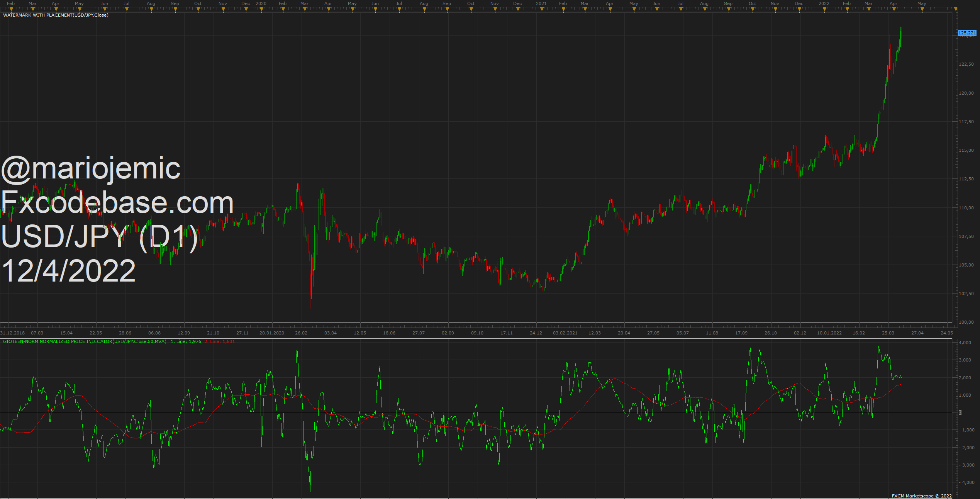Click the FXCM Marketscope © 2022 text
Viewport: 980px width, 499px height.
tap(922, 496)
